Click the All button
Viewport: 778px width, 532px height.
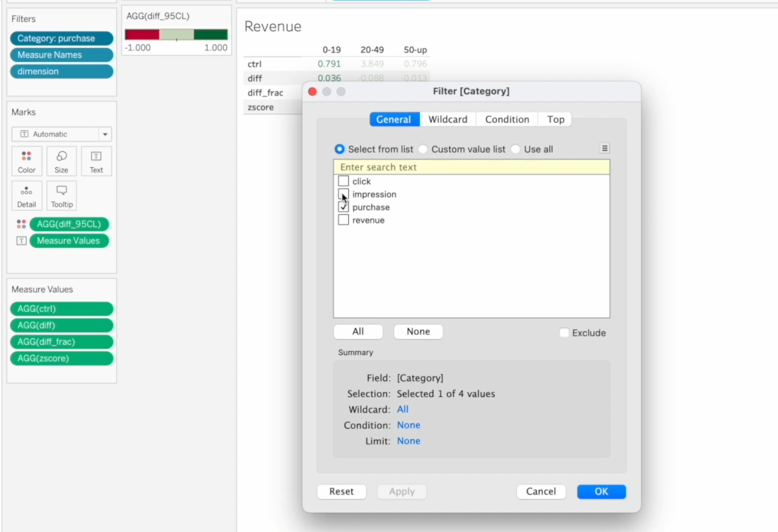(358, 332)
